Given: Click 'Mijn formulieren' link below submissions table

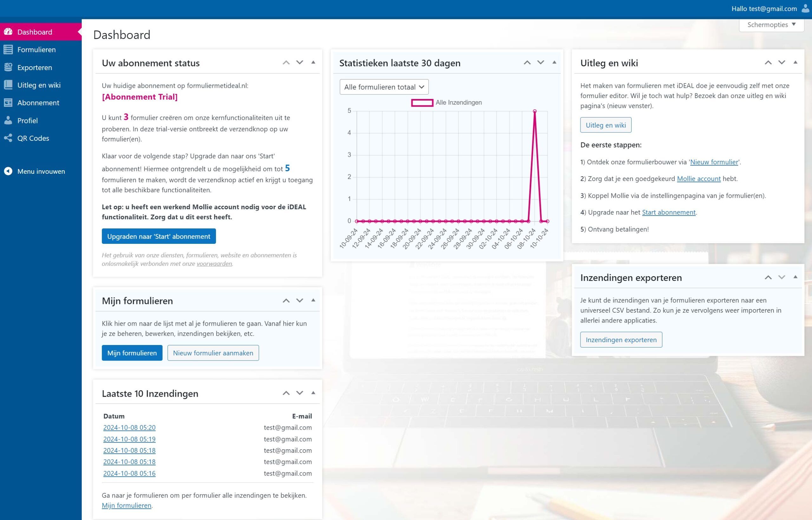Looking at the screenshot, I should (126, 505).
